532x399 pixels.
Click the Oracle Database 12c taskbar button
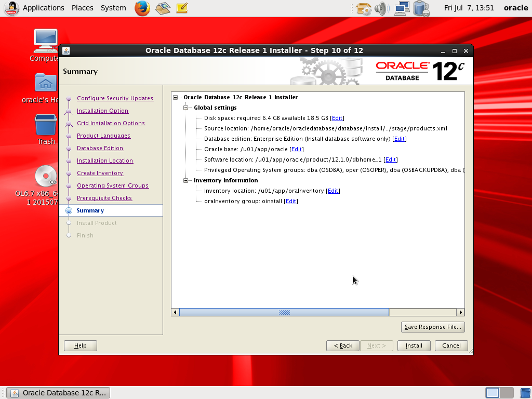[58, 393]
